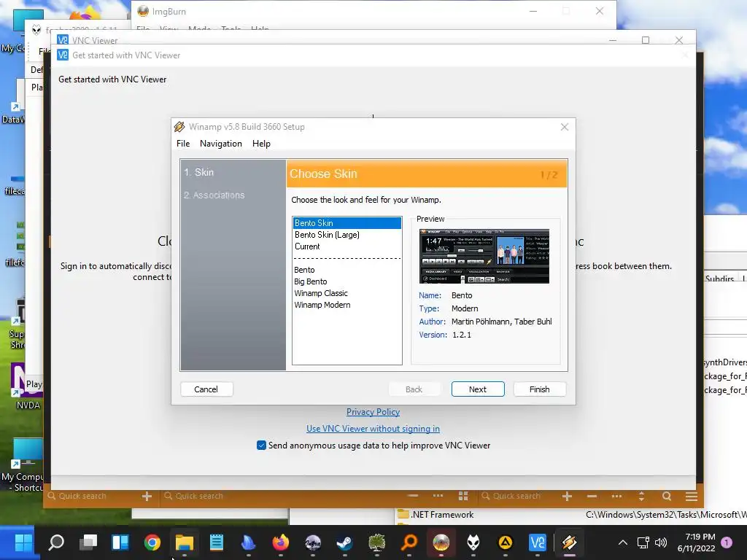Open Steam from the taskbar

tap(344, 542)
